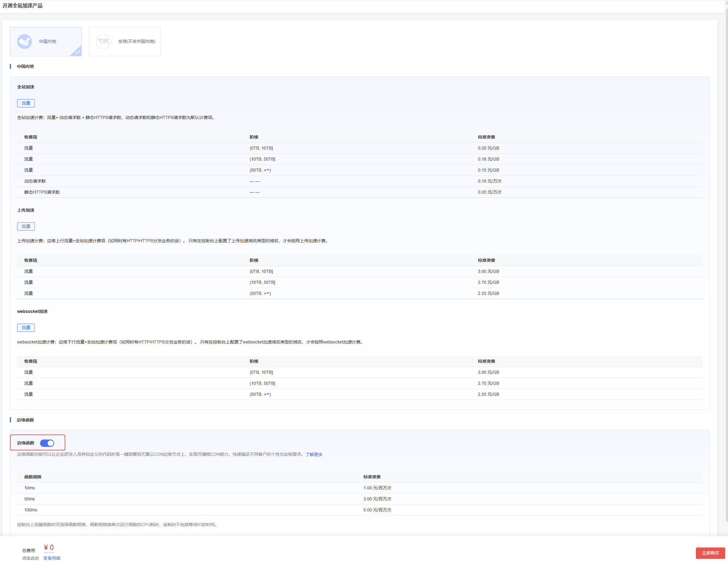Image resolution: width=728 pixels, height=564 pixels.
Task: Turn off the 边缘函数 switch
Action: (47, 443)
